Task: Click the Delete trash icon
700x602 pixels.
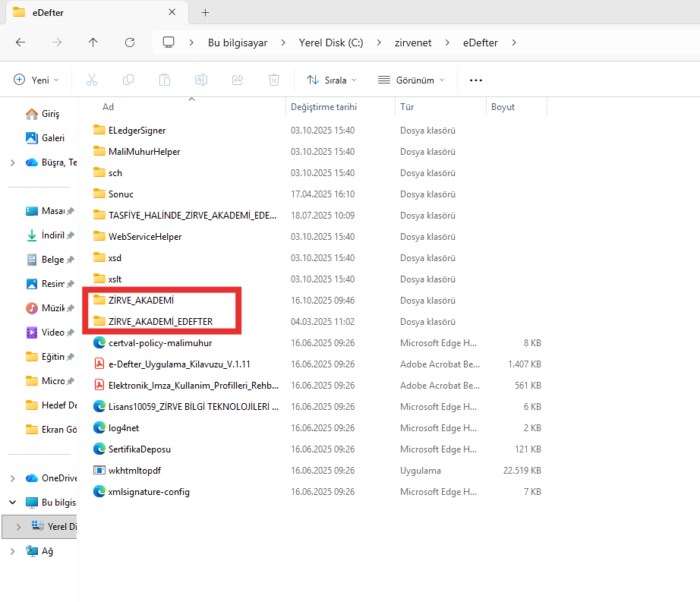Action: [274, 80]
